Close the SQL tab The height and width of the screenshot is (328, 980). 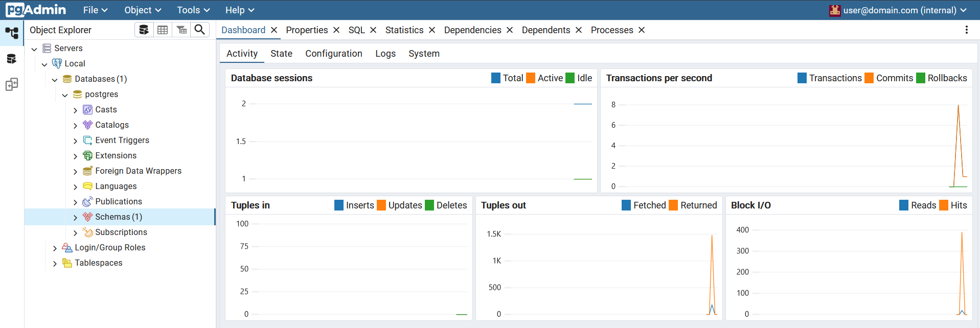tap(373, 30)
